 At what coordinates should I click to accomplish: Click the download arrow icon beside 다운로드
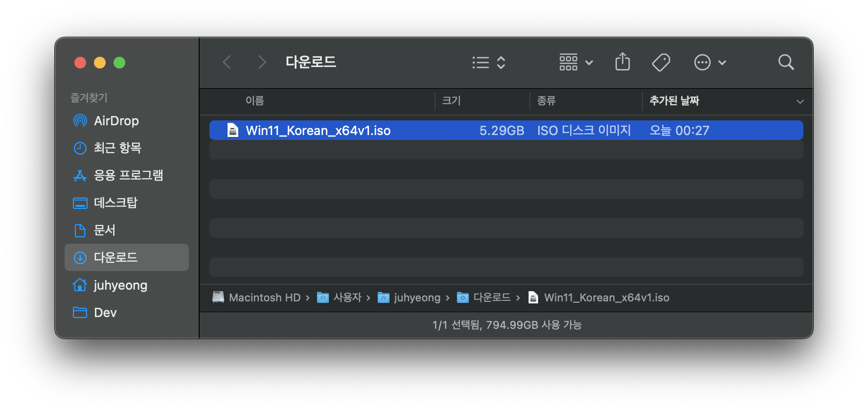tap(80, 257)
